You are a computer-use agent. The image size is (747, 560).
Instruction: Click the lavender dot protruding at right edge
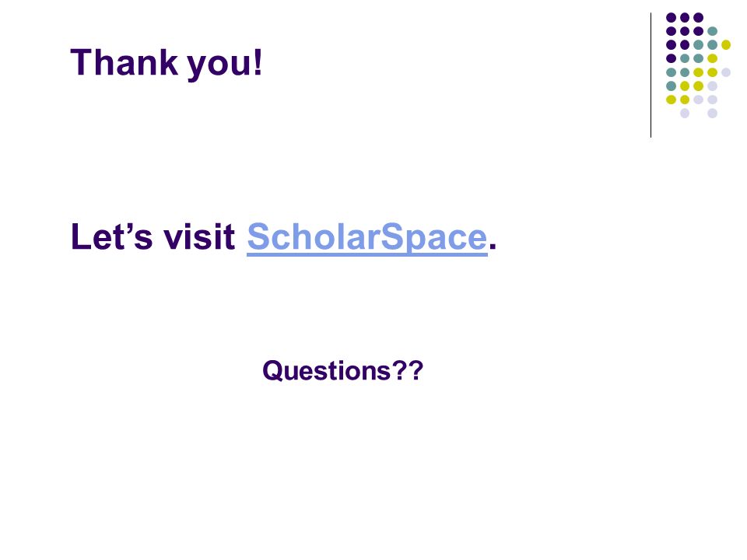tap(726, 72)
